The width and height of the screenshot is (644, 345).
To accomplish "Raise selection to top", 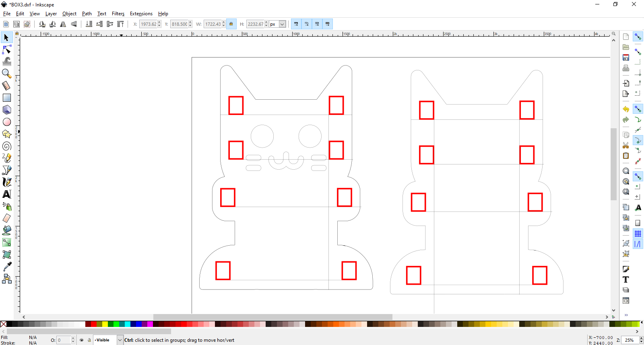I will tap(120, 24).
